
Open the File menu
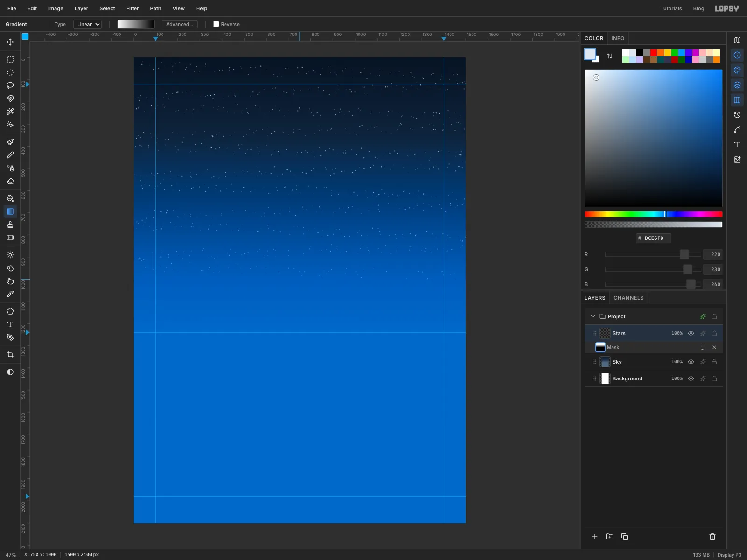(x=12, y=8)
